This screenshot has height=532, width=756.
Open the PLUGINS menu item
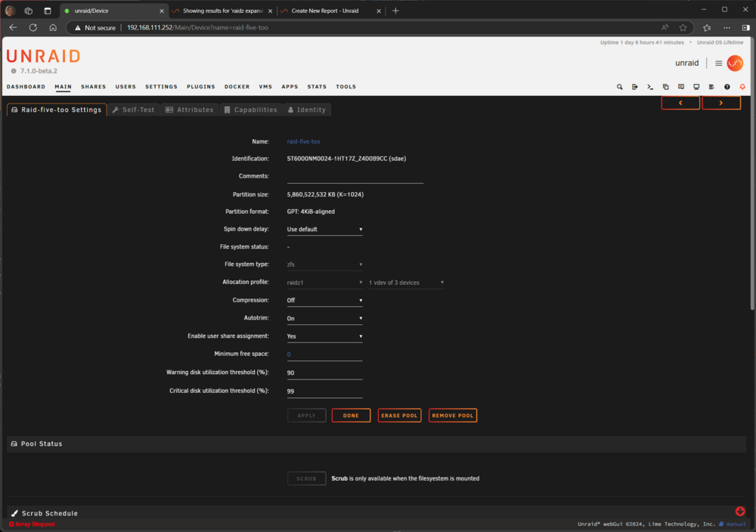201,87
